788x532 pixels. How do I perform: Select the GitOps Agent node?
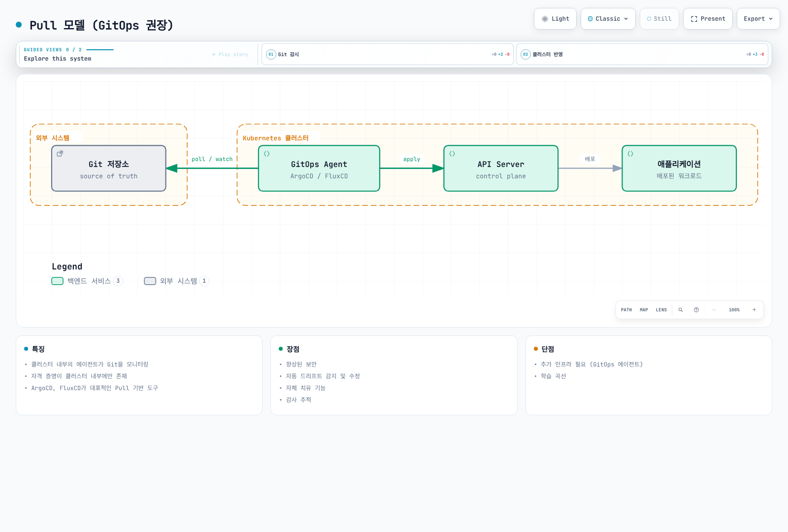click(319, 168)
